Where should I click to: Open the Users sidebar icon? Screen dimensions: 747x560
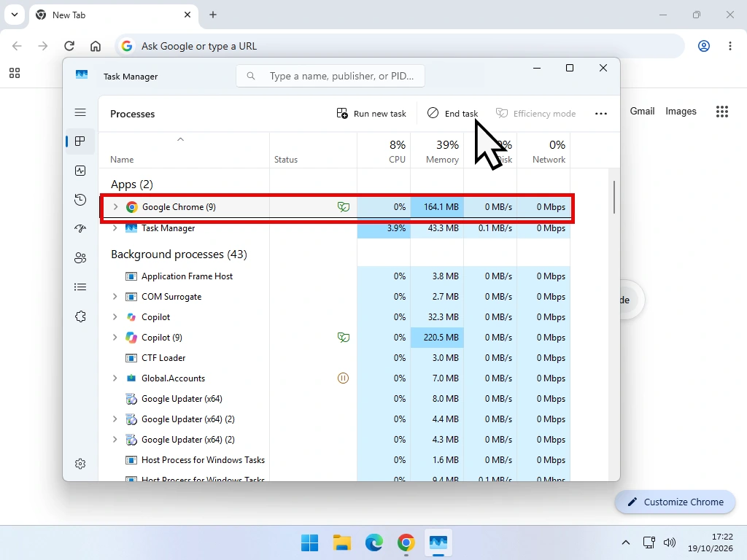tap(80, 258)
